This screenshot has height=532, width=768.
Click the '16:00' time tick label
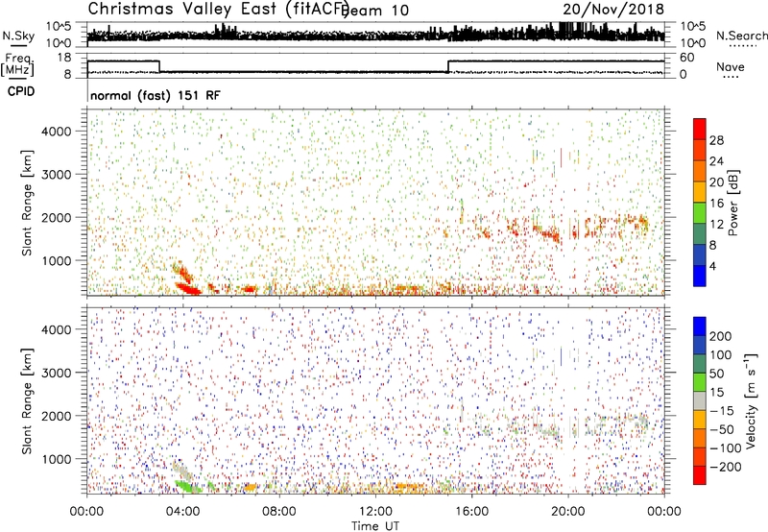tap(471, 512)
